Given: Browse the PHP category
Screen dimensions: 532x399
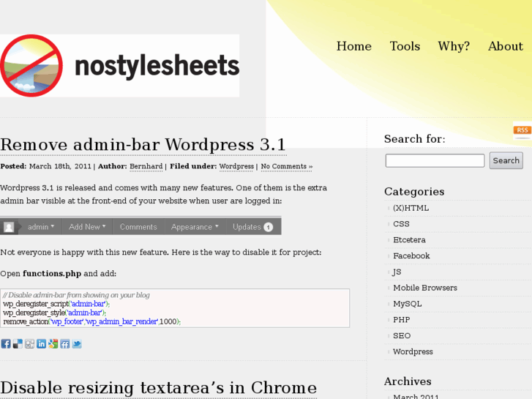Looking at the screenshot, I should point(401,320).
